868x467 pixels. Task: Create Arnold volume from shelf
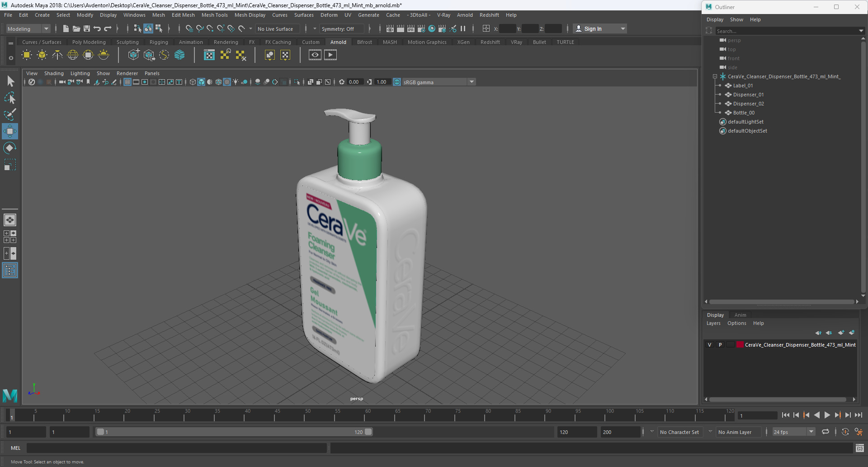[x=179, y=55]
